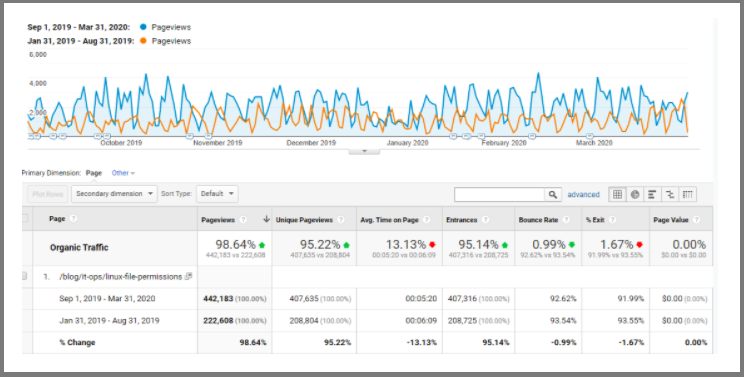This screenshot has width=744, height=377.
Task: Expand the Other primary dimension dropdown
Action: tap(123, 173)
